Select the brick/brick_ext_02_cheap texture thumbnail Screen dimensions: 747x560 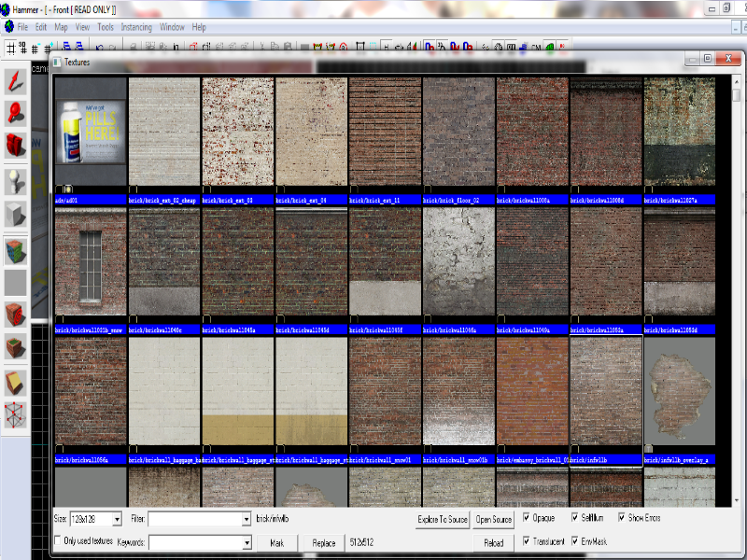point(164,132)
